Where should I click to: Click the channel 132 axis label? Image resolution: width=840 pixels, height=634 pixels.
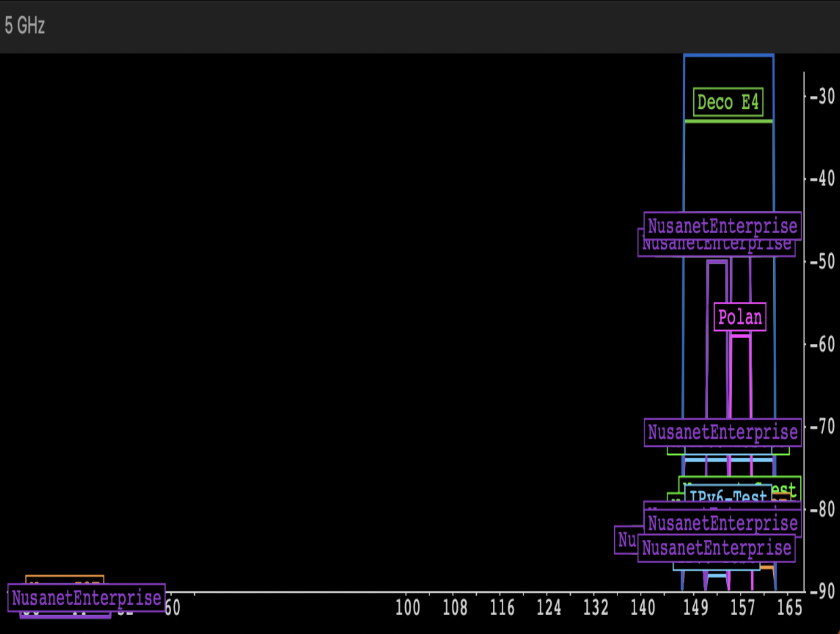click(596, 608)
